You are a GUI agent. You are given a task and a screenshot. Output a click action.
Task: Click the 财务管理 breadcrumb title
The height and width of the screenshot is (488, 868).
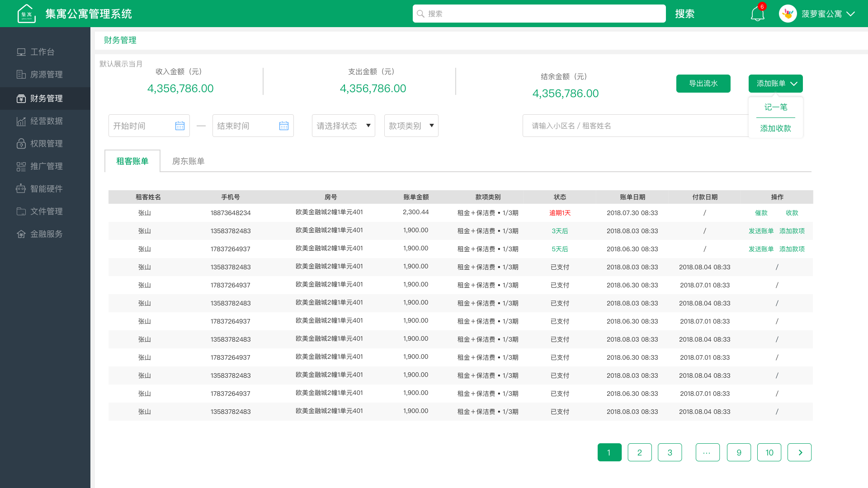pyautogui.click(x=120, y=40)
